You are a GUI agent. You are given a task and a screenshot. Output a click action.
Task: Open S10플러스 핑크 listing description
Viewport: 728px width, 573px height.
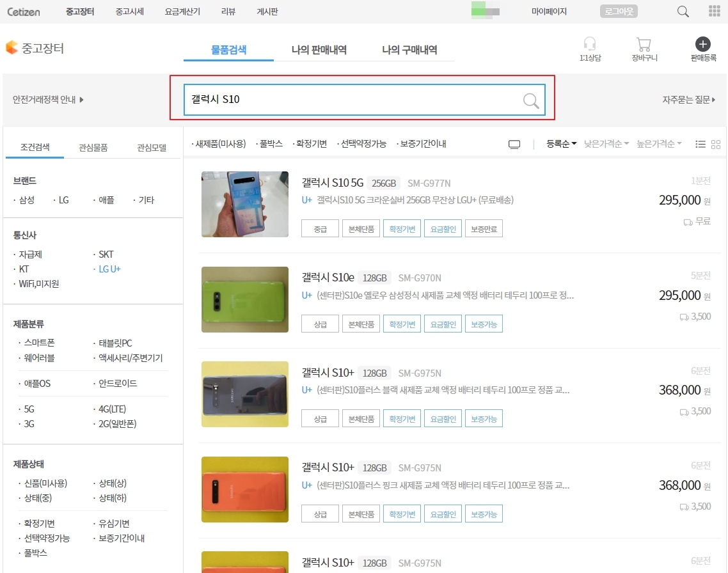point(443,485)
